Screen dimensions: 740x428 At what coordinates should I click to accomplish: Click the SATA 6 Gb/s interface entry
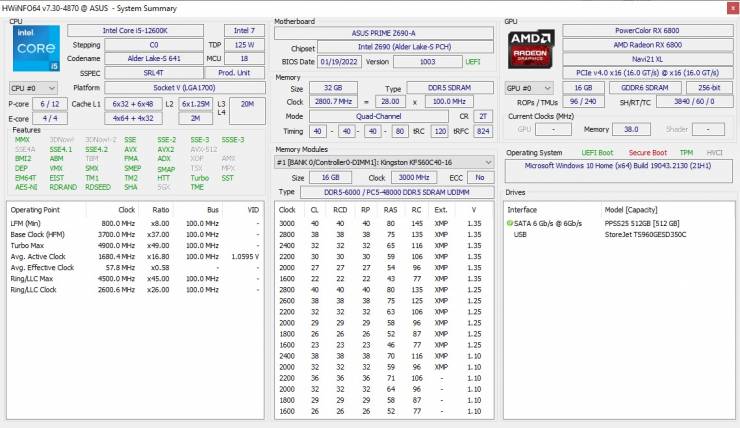pos(548,223)
